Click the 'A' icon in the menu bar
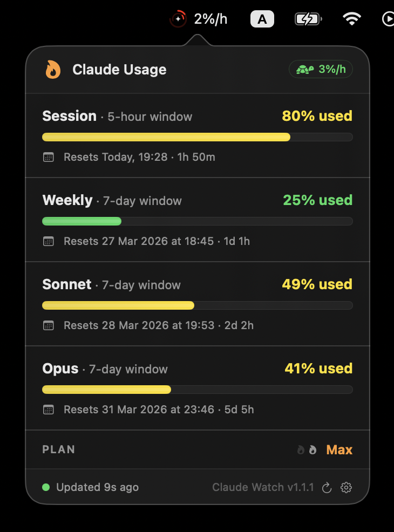This screenshot has width=394, height=532. pos(262,18)
